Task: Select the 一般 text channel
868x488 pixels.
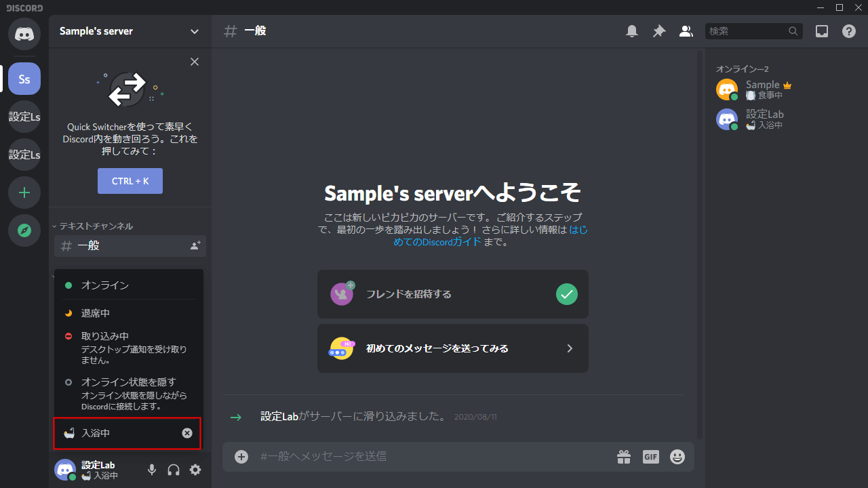Action: tap(130, 246)
